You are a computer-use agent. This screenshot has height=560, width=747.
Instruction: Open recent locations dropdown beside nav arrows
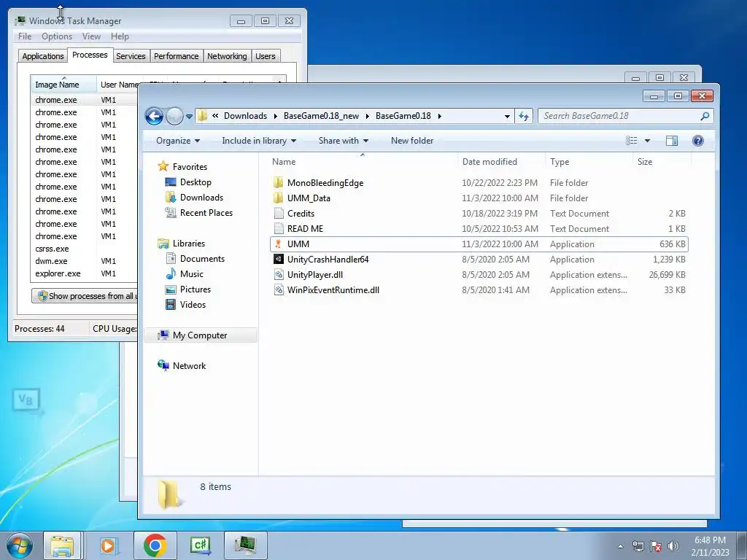(x=189, y=116)
